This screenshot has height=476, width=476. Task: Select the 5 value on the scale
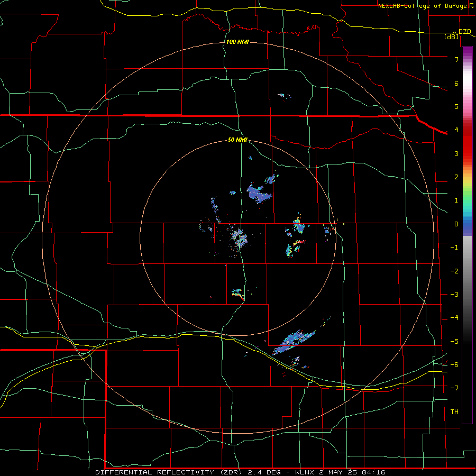click(x=456, y=106)
